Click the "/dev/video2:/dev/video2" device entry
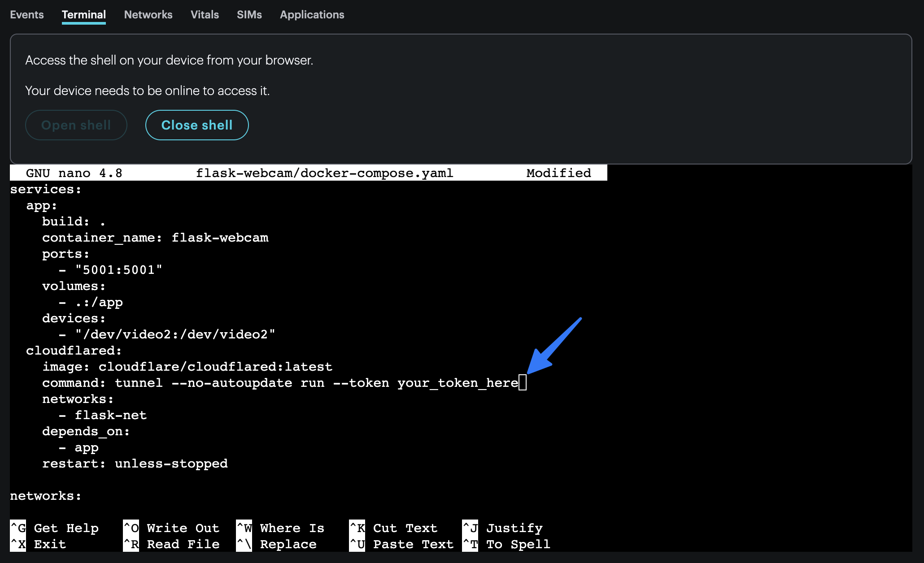924x563 pixels. click(175, 334)
